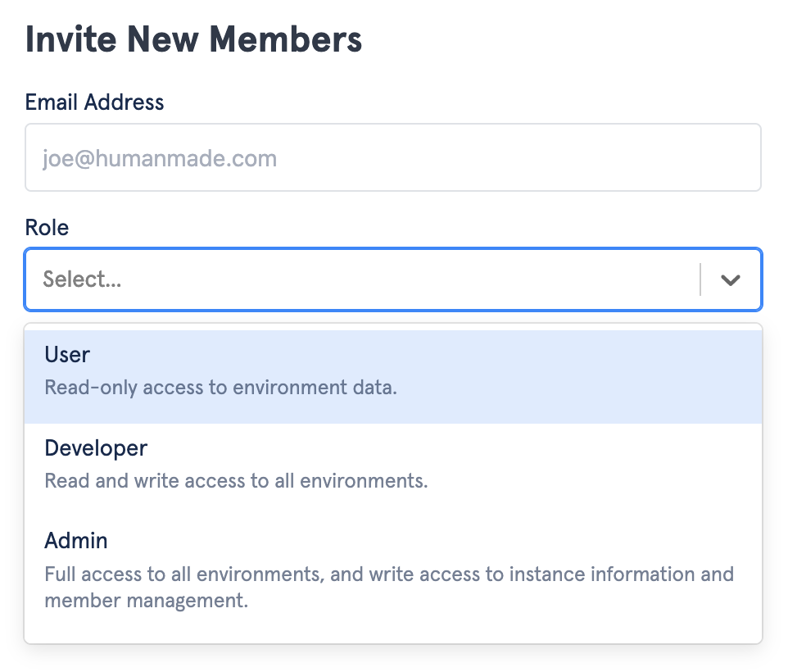The height and width of the screenshot is (672, 788).
Task: Click the "member management." text line
Action: pos(146,601)
